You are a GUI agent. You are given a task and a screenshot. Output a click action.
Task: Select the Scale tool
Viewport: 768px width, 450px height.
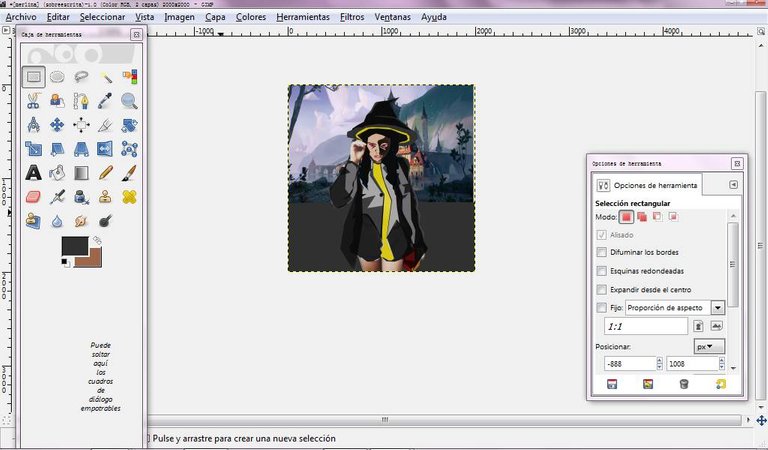point(33,149)
